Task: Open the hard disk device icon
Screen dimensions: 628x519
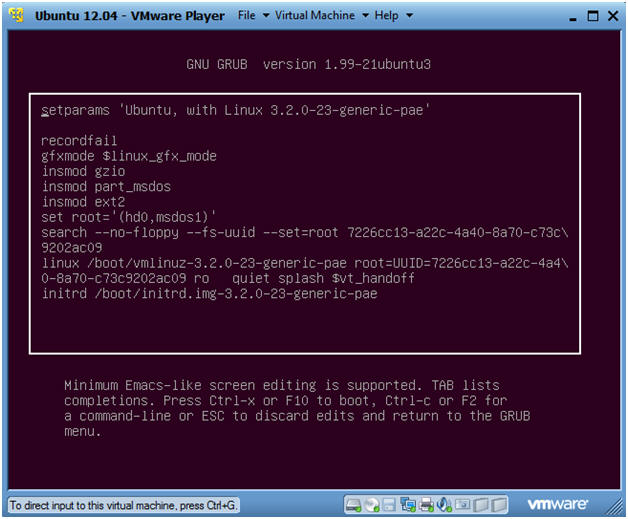Action: 353,505
